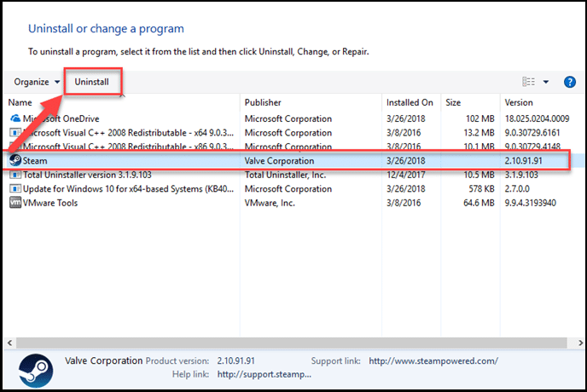Image resolution: width=587 pixels, height=392 pixels.
Task: Click the horizontal scrollbar thumb
Action: (291, 343)
